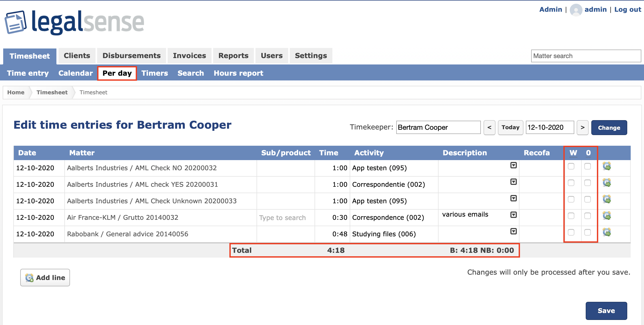Go to previous day with < button
The image size is (644, 325).
click(489, 127)
